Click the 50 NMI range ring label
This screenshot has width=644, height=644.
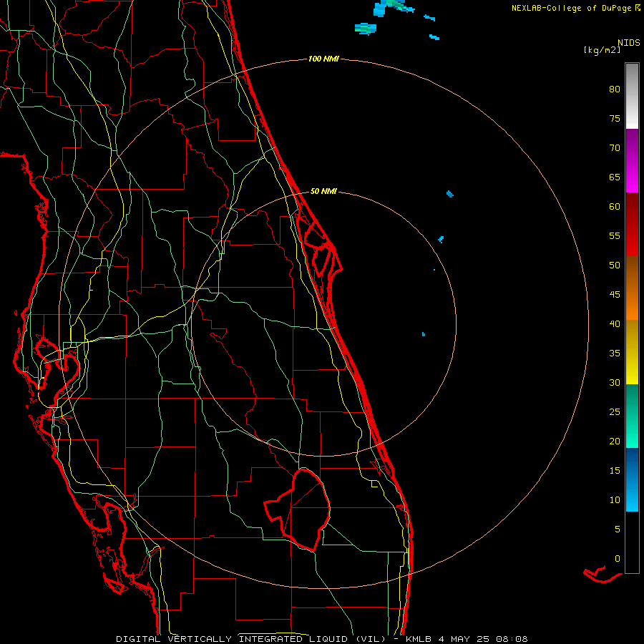click(323, 191)
